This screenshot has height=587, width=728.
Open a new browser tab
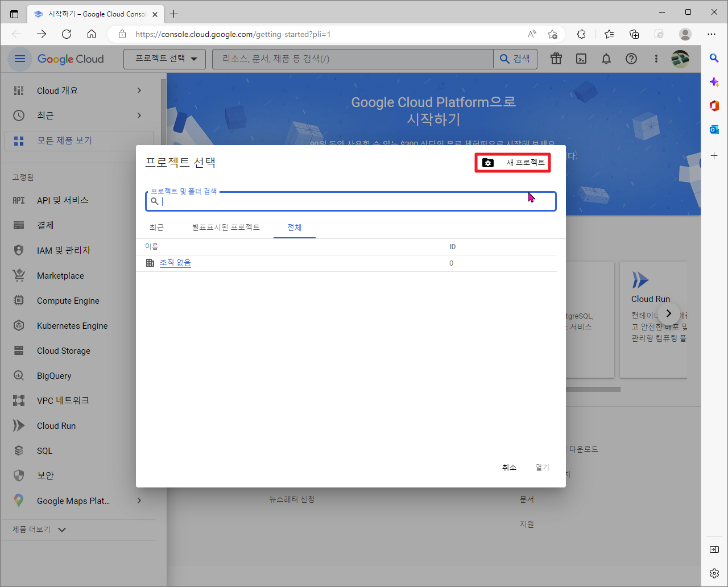(174, 14)
